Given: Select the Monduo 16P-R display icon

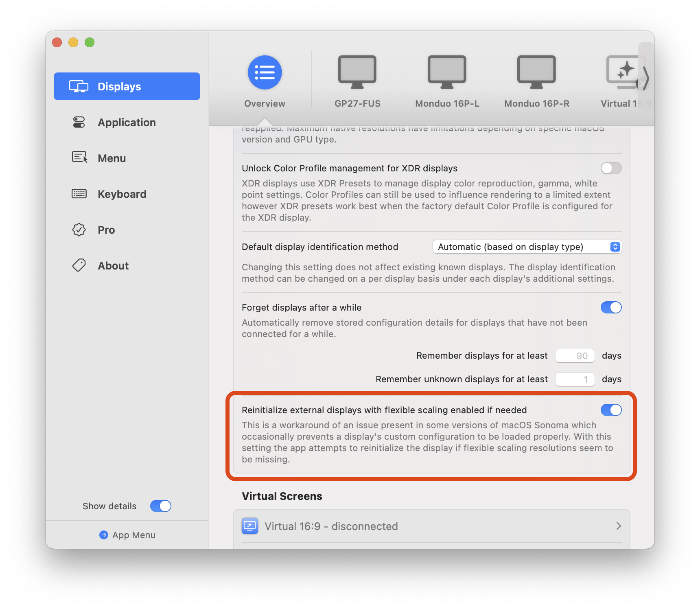Looking at the screenshot, I should click(536, 72).
